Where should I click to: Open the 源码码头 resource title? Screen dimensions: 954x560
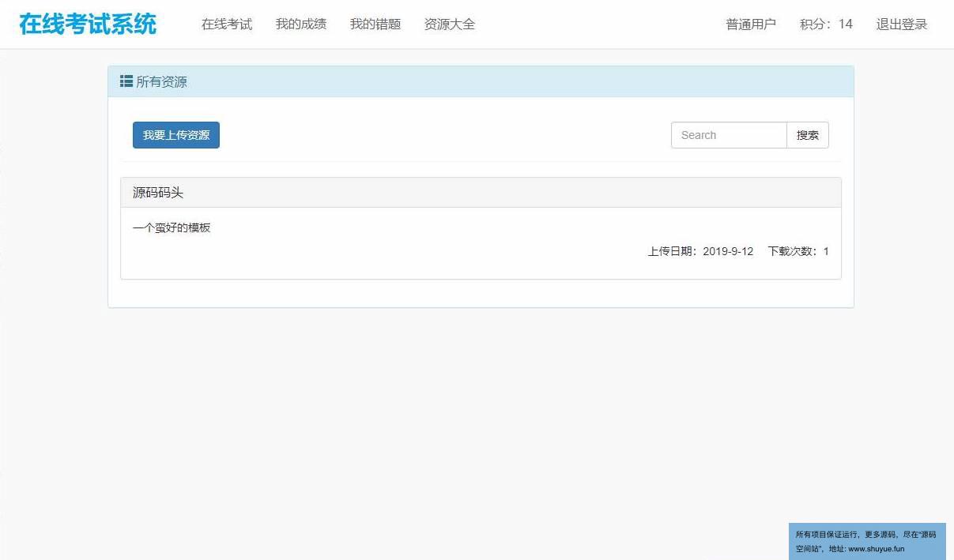pyautogui.click(x=158, y=193)
